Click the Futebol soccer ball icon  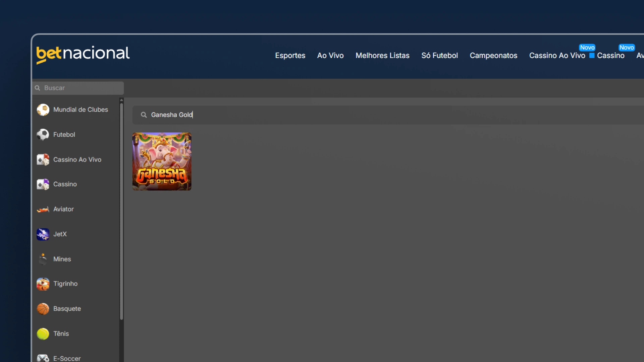tap(43, 134)
